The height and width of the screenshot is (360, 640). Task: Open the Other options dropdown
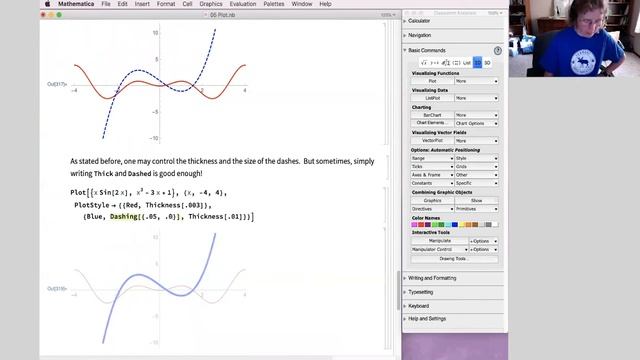(x=476, y=175)
